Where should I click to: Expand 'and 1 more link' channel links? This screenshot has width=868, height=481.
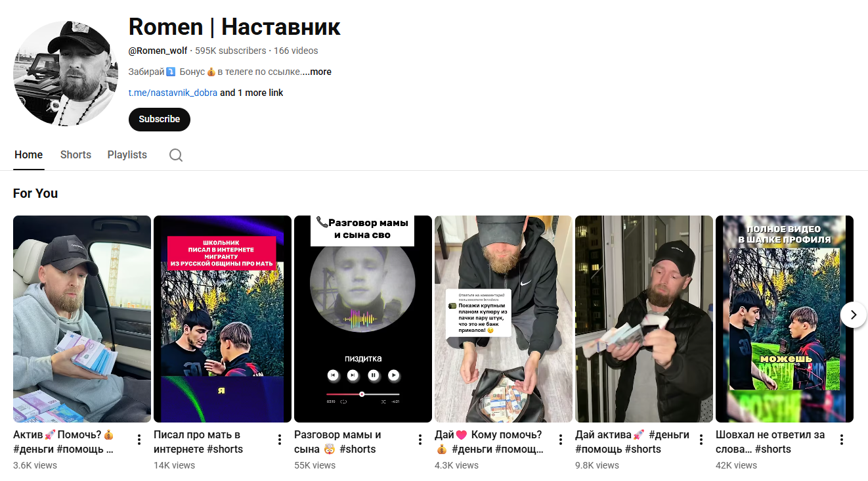(x=251, y=93)
